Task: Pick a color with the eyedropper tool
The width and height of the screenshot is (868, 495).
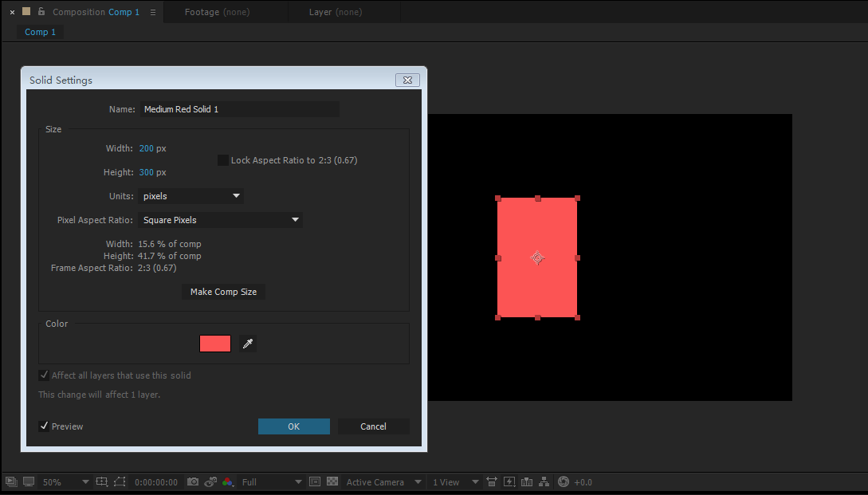Action: 248,344
